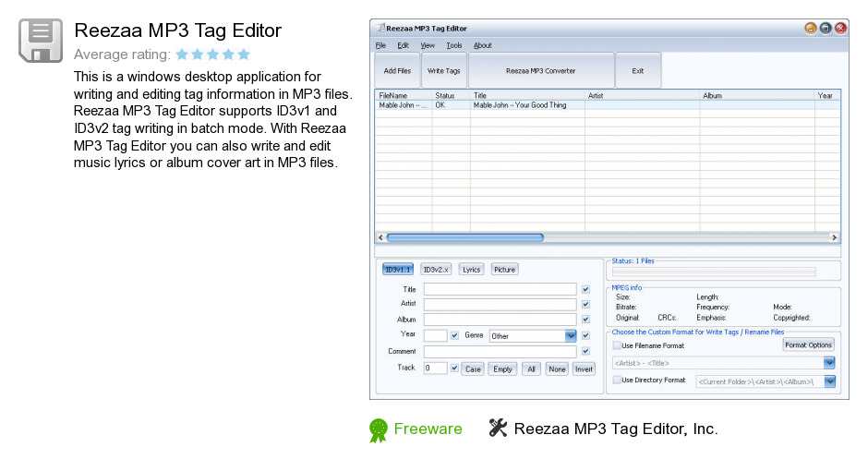Click into the Artist input field
This screenshot has width=868, height=471.
click(500, 304)
